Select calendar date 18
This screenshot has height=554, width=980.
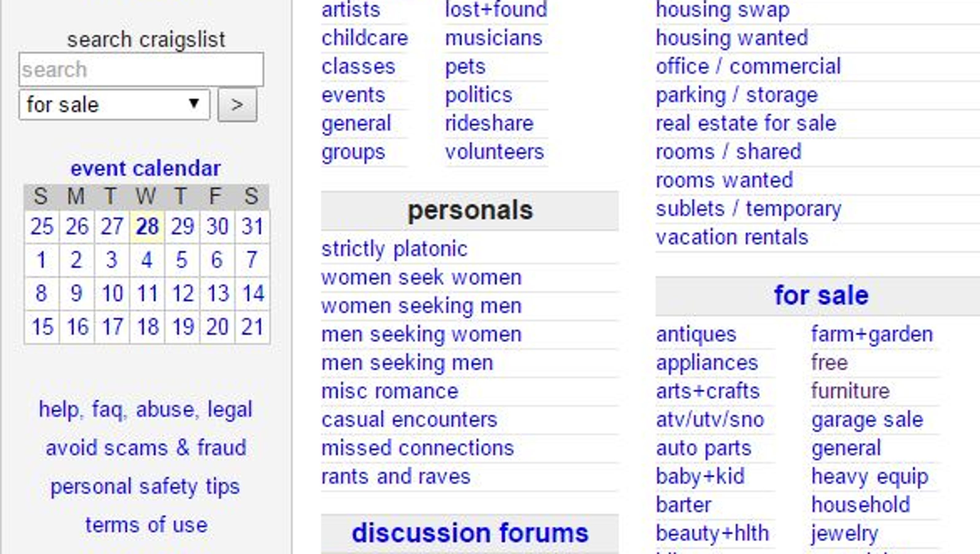point(147,327)
